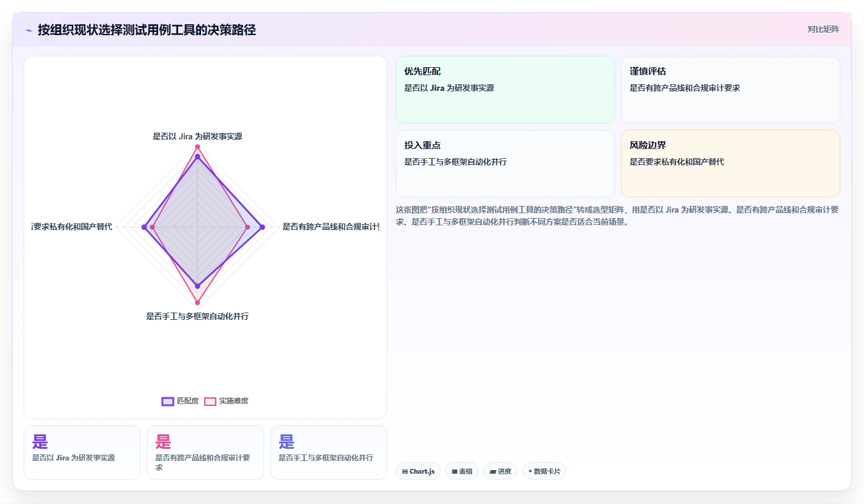
Task: Click the bottom pink radar data point
Action: click(198, 302)
